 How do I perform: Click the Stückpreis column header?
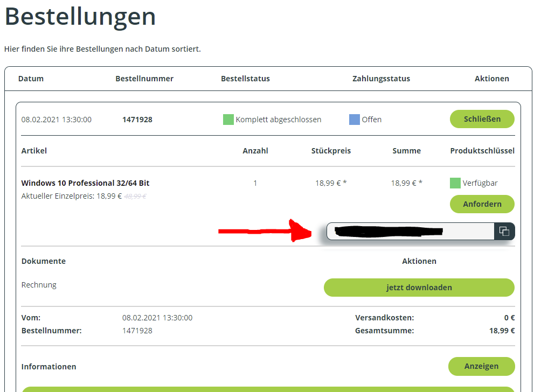pyautogui.click(x=331, y=151)
